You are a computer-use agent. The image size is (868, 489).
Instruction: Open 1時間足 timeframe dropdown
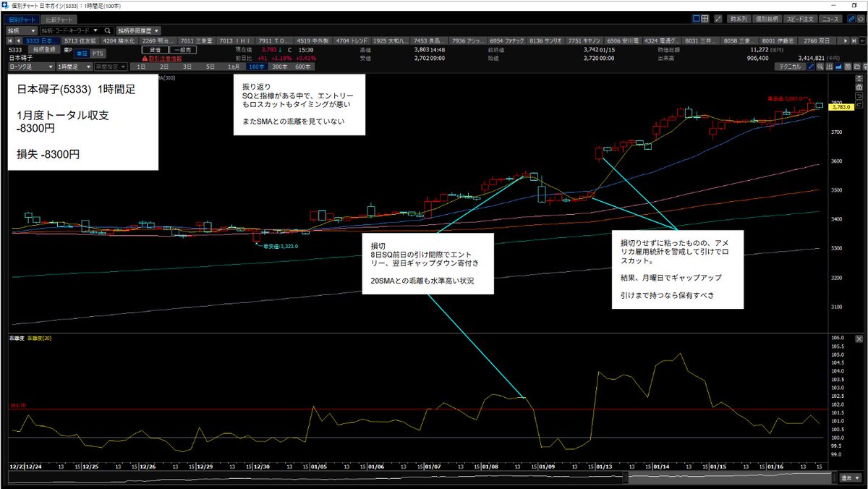click(74, 66)
